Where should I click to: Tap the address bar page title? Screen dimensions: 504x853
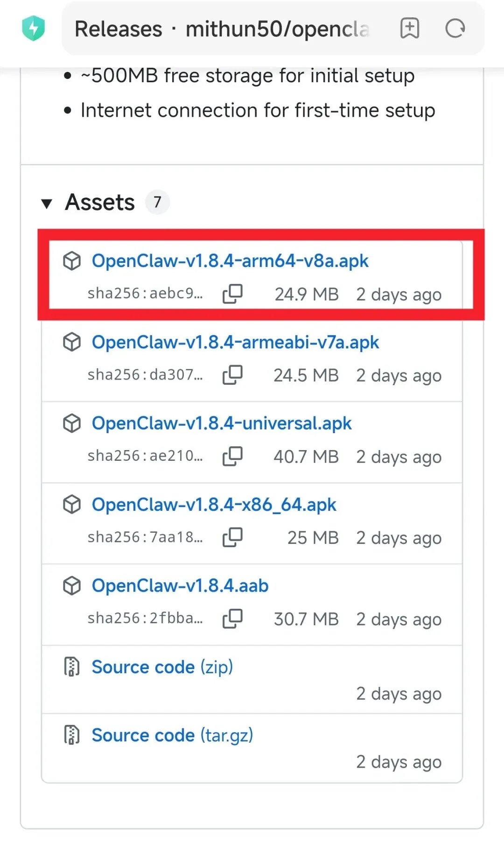tap(222, 29)
